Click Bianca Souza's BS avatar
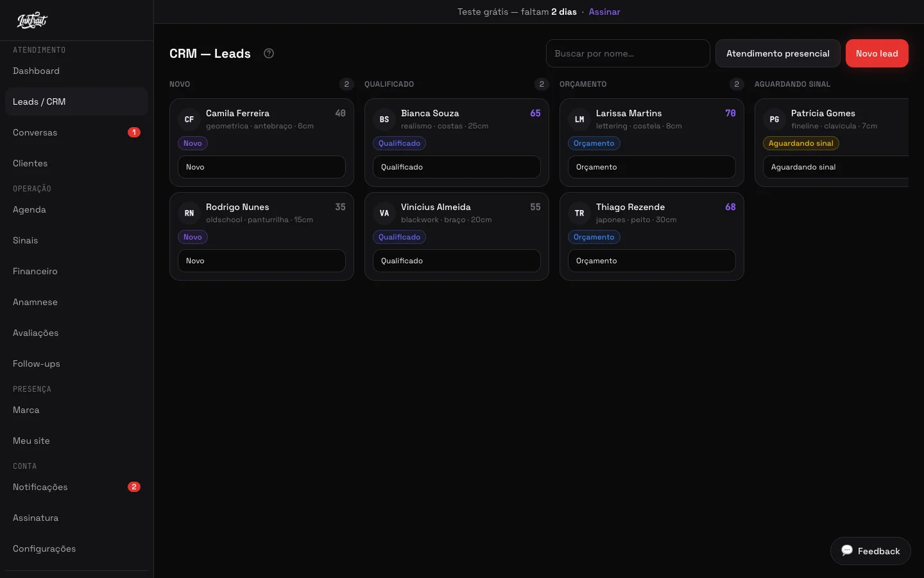 click(384, 119)
